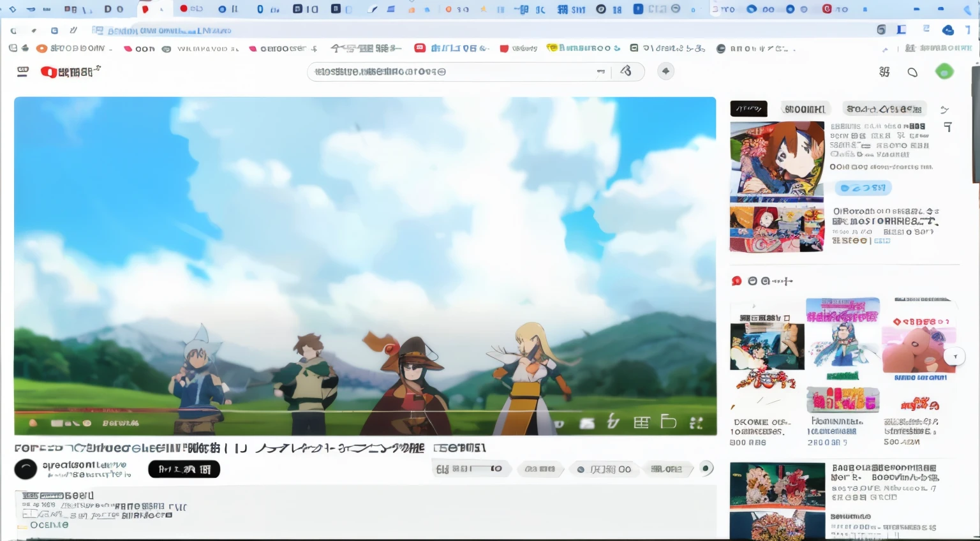Click the search icon at the right end of the search field
The height and width of the screenshot is (541, 980).
[626, 71]
